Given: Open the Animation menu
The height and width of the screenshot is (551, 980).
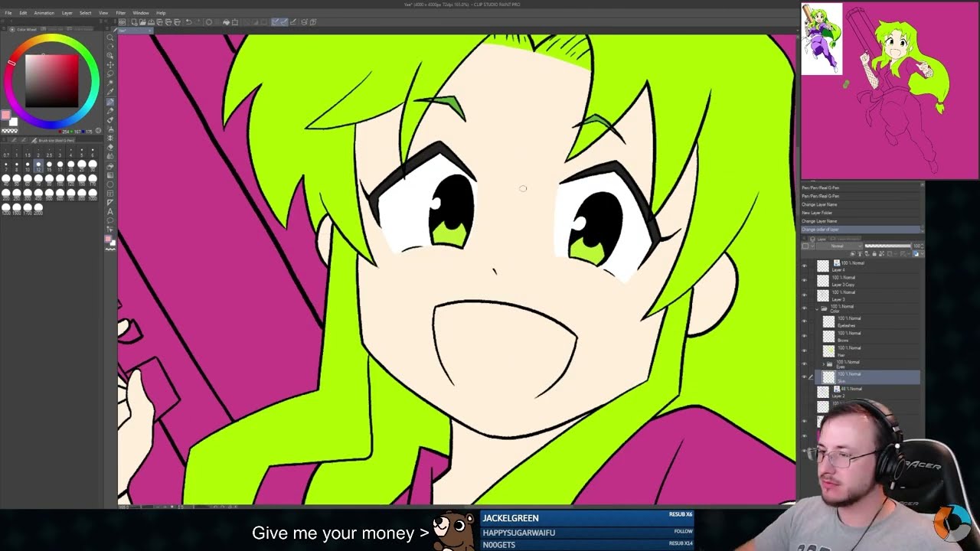Looking at the screenshot, I should (44, 13).
